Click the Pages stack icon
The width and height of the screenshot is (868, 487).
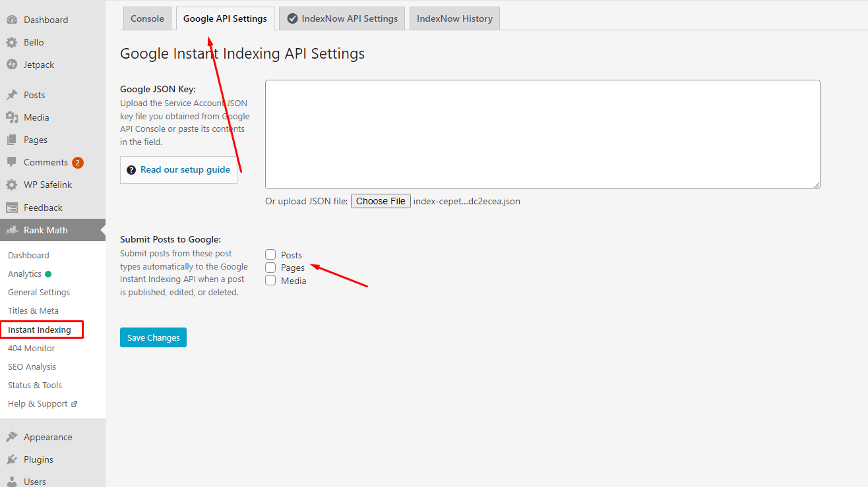tap(12, 140)
